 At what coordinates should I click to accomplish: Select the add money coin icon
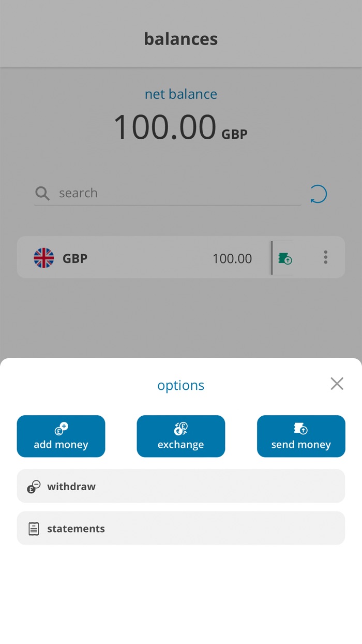[61, 429]
